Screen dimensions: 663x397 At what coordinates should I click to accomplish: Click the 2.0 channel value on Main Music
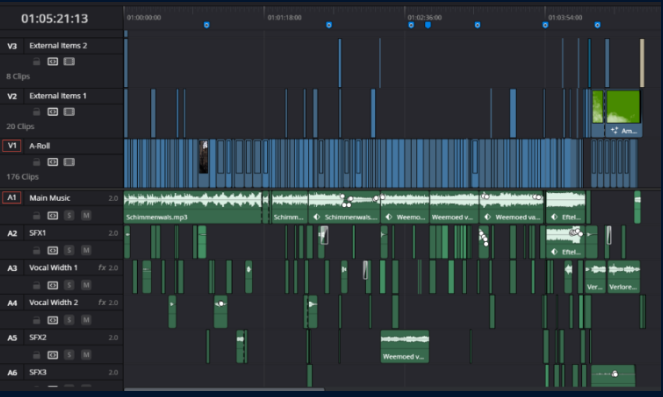[113, 198]
